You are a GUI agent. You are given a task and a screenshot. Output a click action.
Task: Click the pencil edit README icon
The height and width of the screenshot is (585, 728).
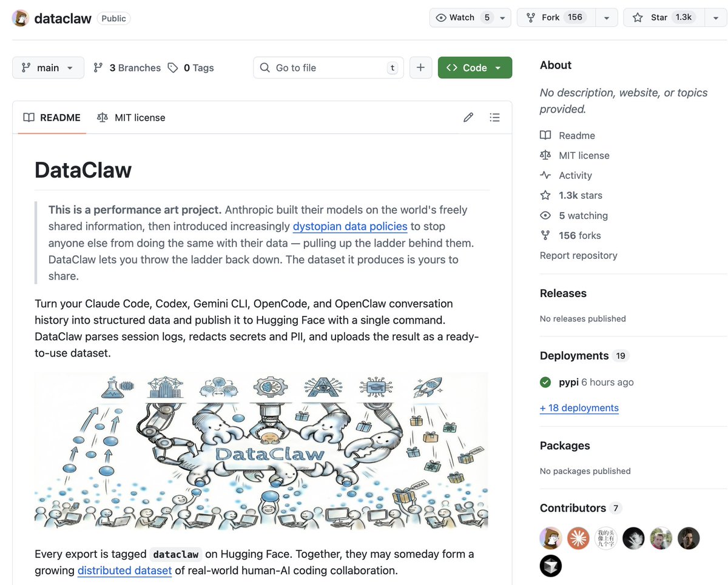click(468, 118)
